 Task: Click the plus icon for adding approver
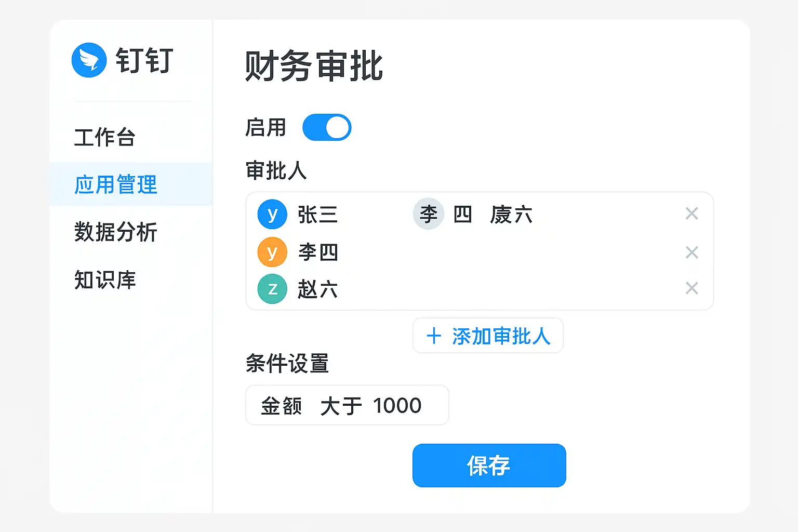434,336
